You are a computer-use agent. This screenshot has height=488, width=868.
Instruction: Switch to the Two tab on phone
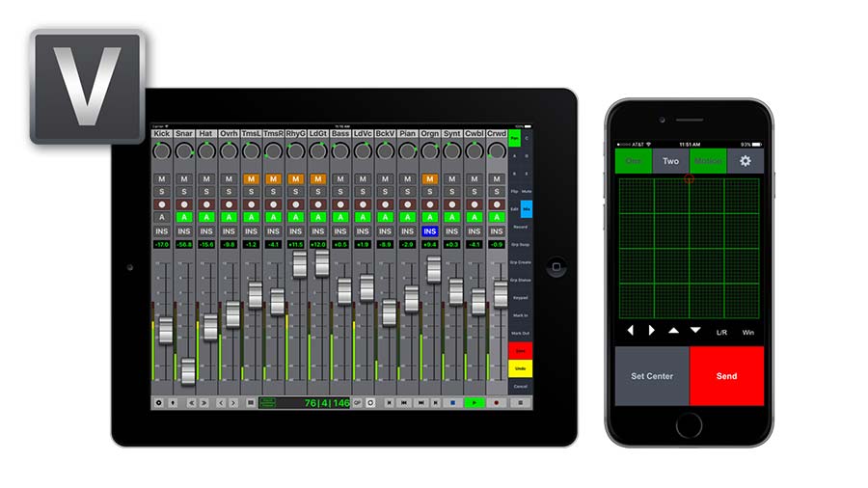point(670,161)
